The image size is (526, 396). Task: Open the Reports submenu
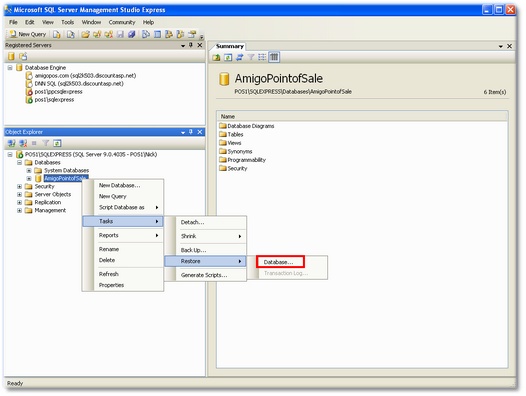123,235
